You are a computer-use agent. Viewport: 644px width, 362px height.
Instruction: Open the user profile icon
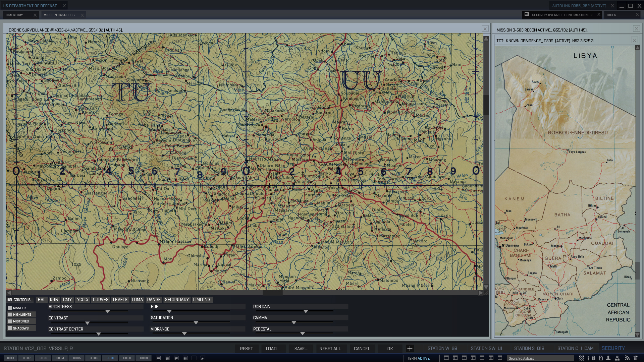pyautogui.click(x=608, y=358)
